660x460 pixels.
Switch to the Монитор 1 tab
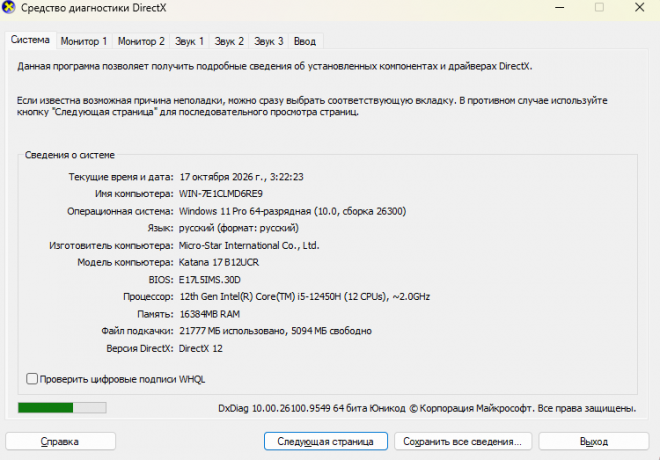84,41
